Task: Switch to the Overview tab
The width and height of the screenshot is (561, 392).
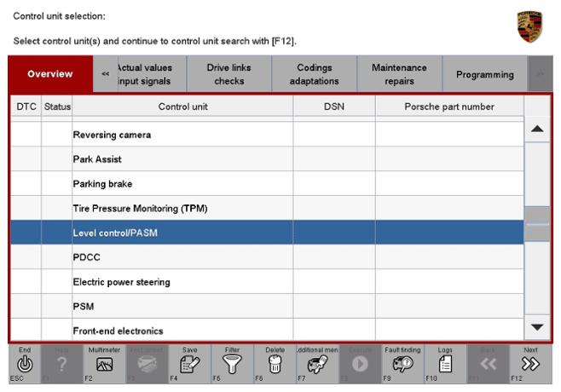Action: click(50, 74)
